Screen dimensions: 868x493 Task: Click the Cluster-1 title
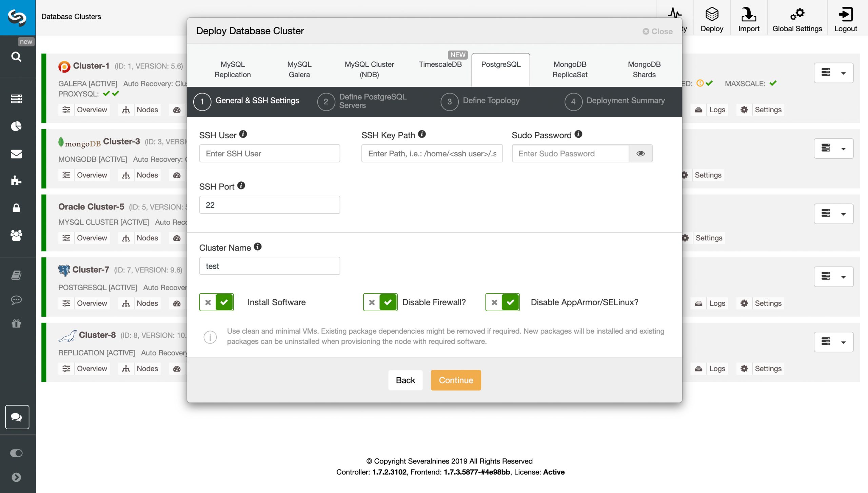pyautogui.click(x=91, y=66)
